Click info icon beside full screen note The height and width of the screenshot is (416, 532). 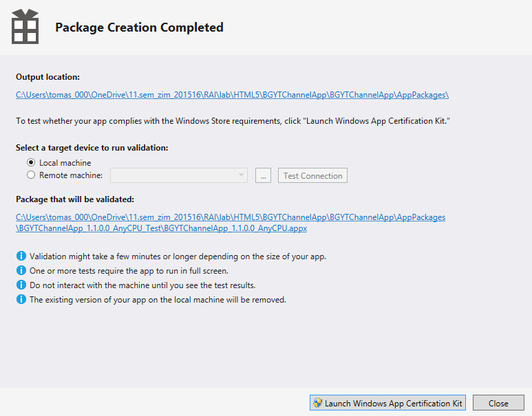click(x=21, y=270)
